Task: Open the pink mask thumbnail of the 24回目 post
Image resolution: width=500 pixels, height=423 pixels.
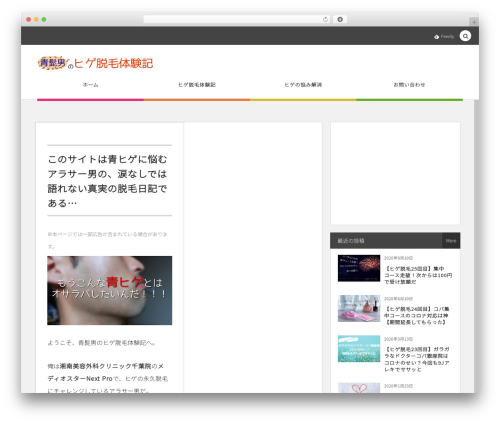Action: (359, 308)
